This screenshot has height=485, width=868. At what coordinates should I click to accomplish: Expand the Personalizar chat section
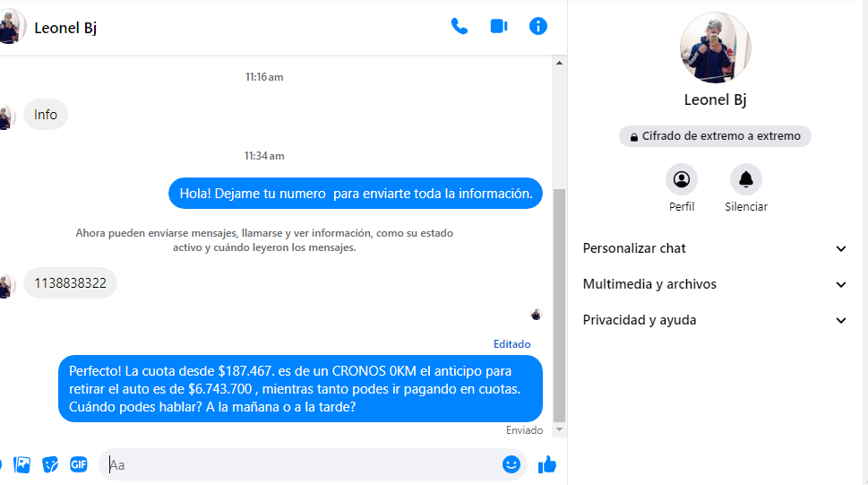(x=715, y=248)
